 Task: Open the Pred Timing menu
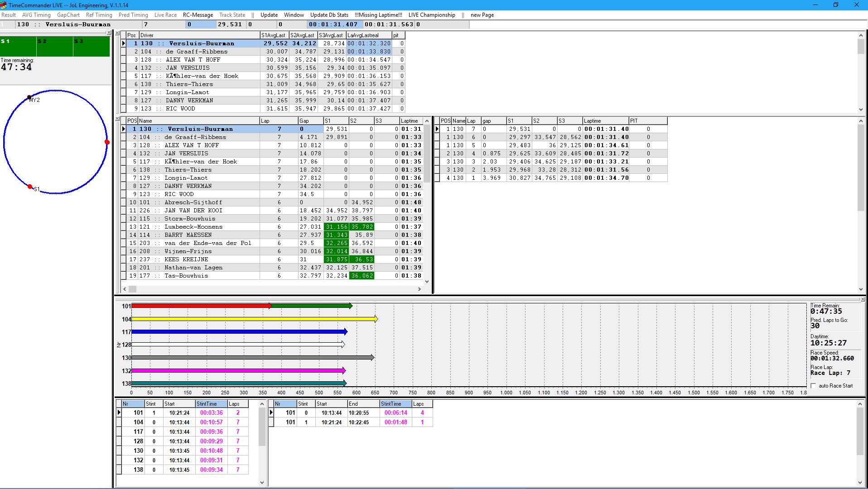(x=133, y=15)
